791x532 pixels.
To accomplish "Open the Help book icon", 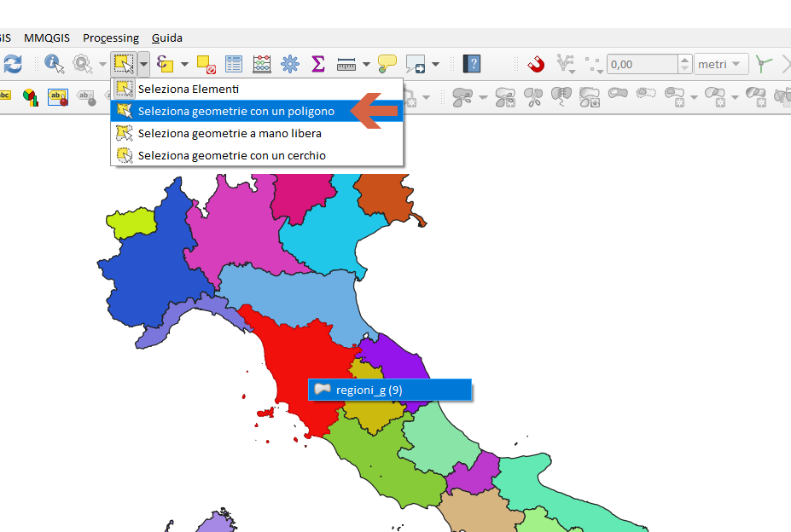I will tap(472, 64).
